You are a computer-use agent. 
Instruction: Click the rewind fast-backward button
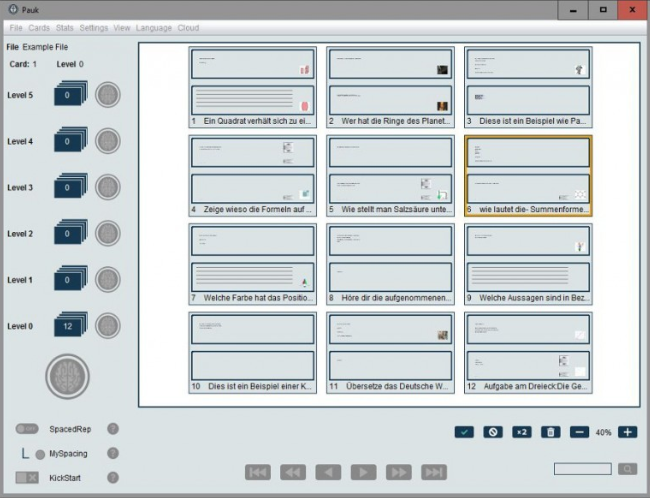pyautogui.click(x=293, y=472)
